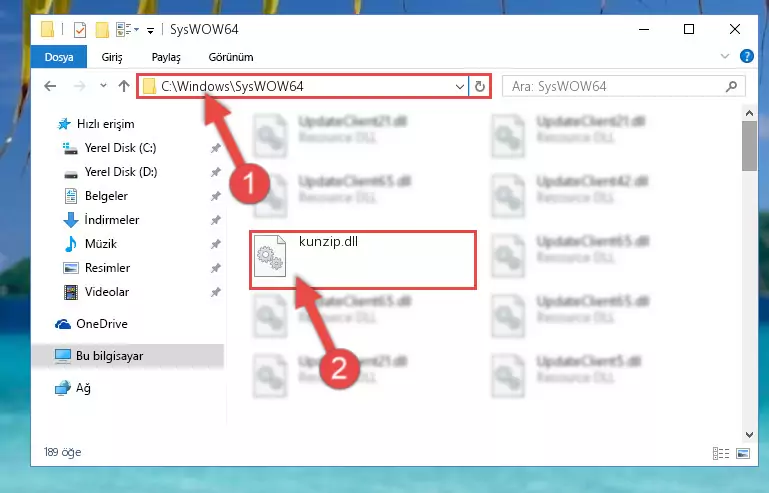Viewport: 769px width, 493px height.
Task: Minimize the SysWOW64 window
Action: 644,29
